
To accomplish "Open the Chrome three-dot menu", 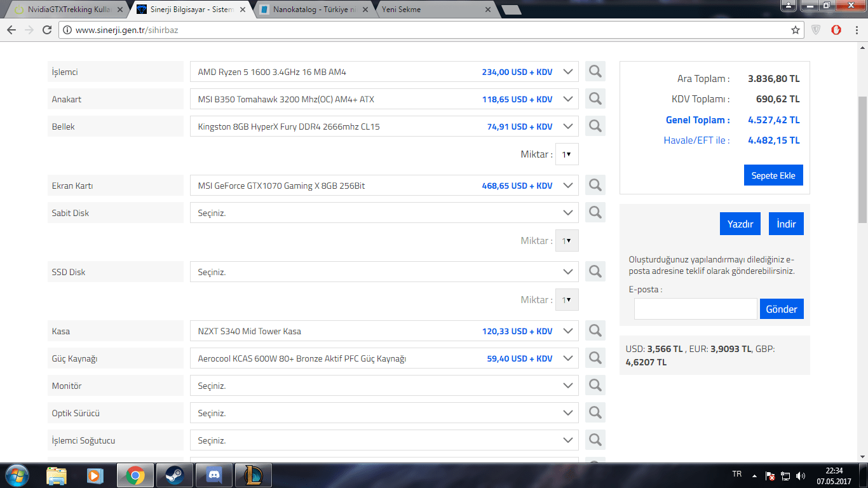I will [857, 30].
